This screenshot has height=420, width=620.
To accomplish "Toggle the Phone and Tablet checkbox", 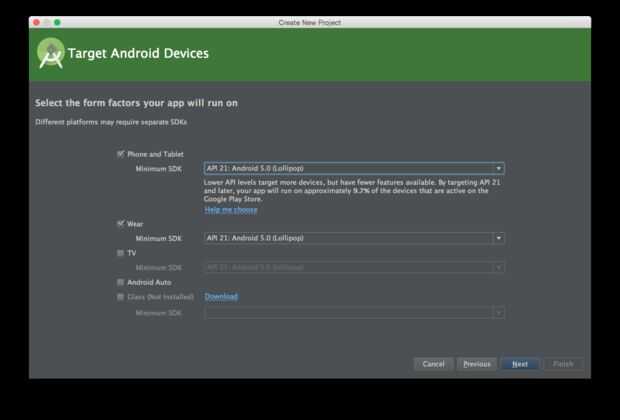I will pos(121,154).
